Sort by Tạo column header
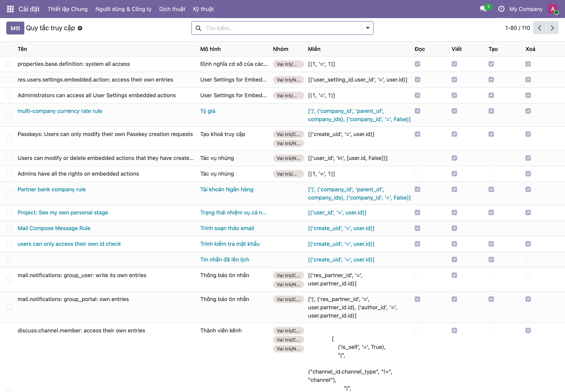The height and width of the screenshot is (392, 565). (493, 49)
